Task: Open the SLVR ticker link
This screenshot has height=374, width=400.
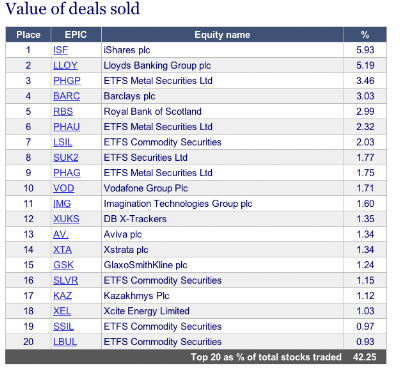Action: coord(66,280)
